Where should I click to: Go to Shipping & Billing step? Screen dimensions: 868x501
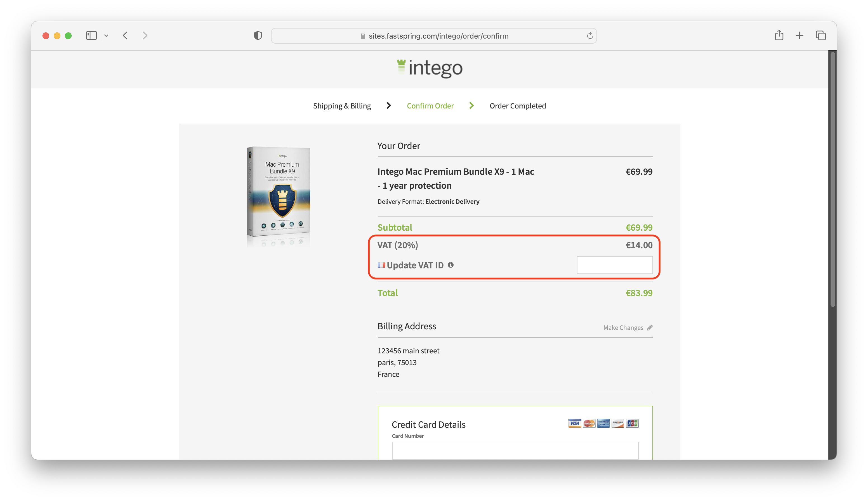coord(342,106)
